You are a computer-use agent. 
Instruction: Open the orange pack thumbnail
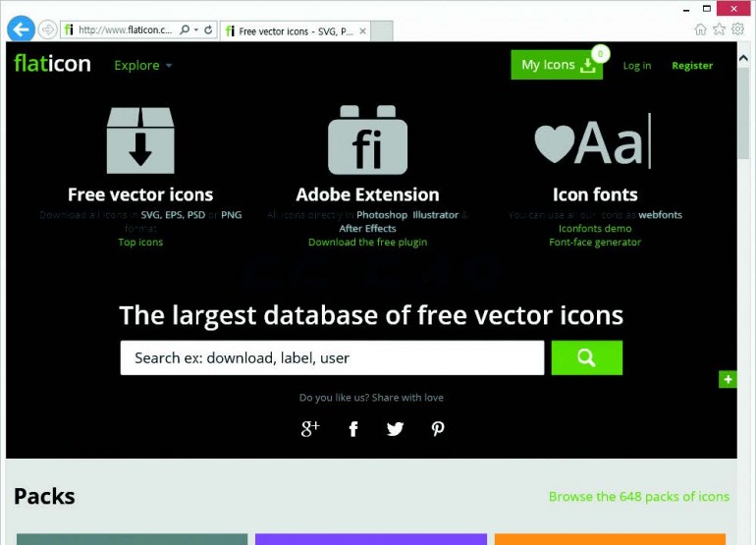pos(610,539)
